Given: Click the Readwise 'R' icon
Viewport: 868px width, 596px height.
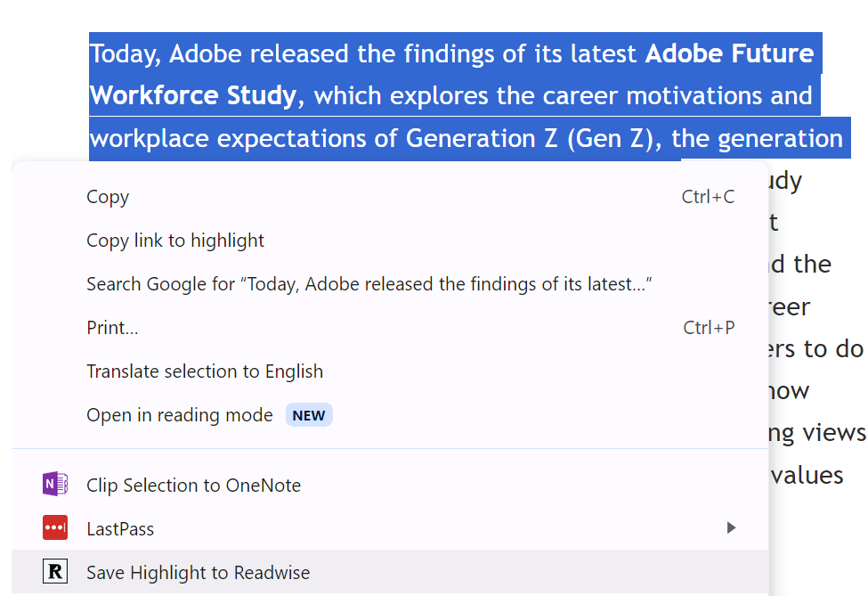Looking at the screenshot, I should pos(55,572).
